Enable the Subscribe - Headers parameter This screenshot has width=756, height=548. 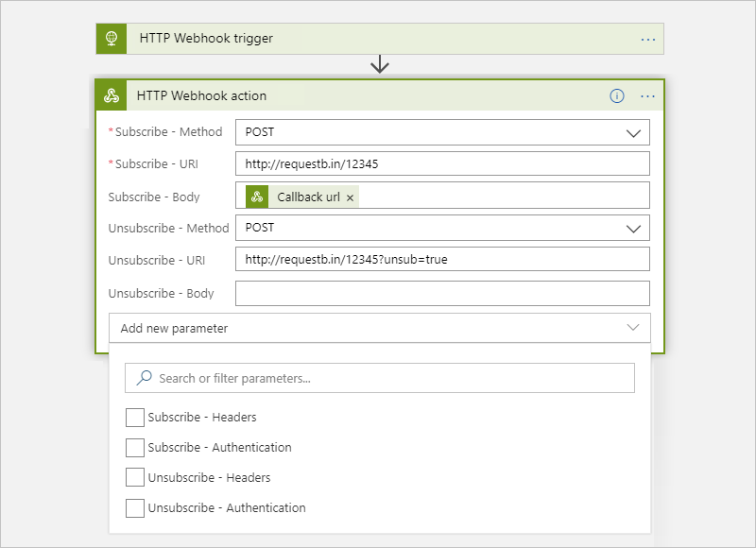(x=135, y=417)
